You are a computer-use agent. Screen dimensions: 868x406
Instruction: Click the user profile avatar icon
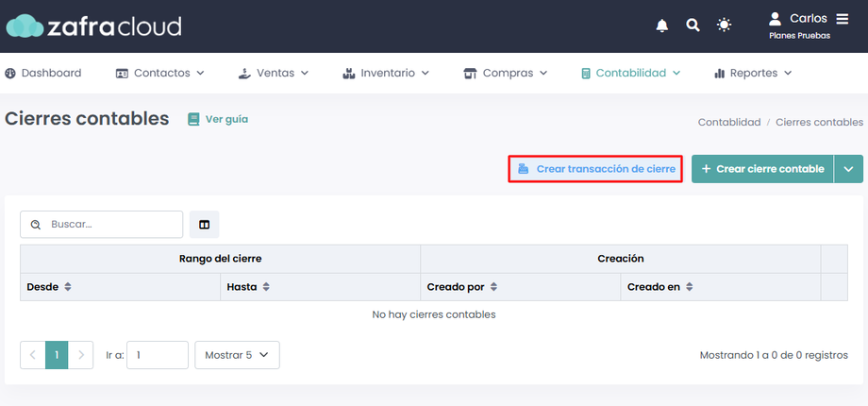(775, 19)
